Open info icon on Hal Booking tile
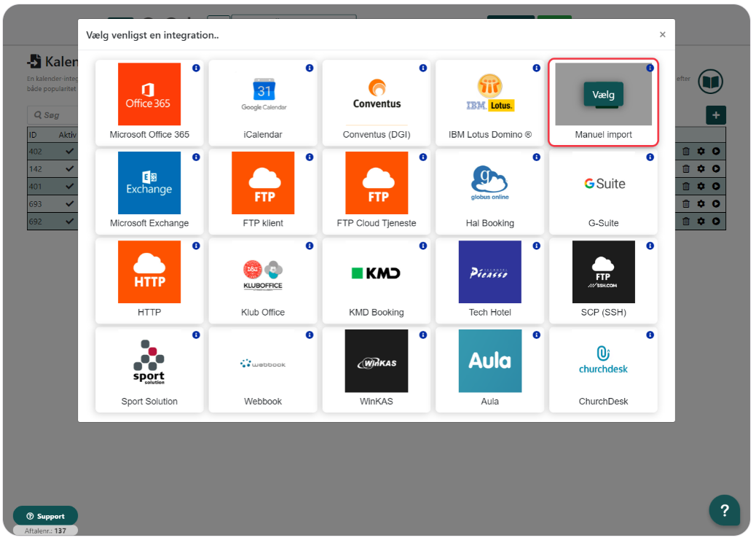 click(536, 157)
